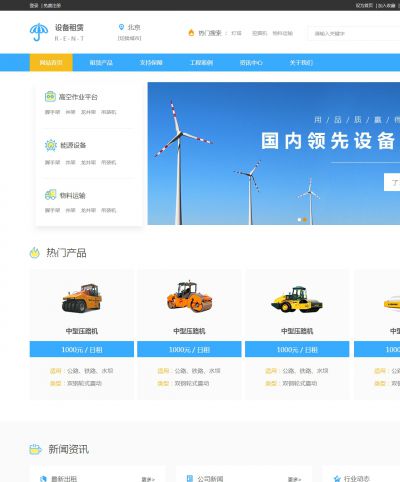
Task: Click the first product's 1000元/日租 button
Action: click(82, 349)
